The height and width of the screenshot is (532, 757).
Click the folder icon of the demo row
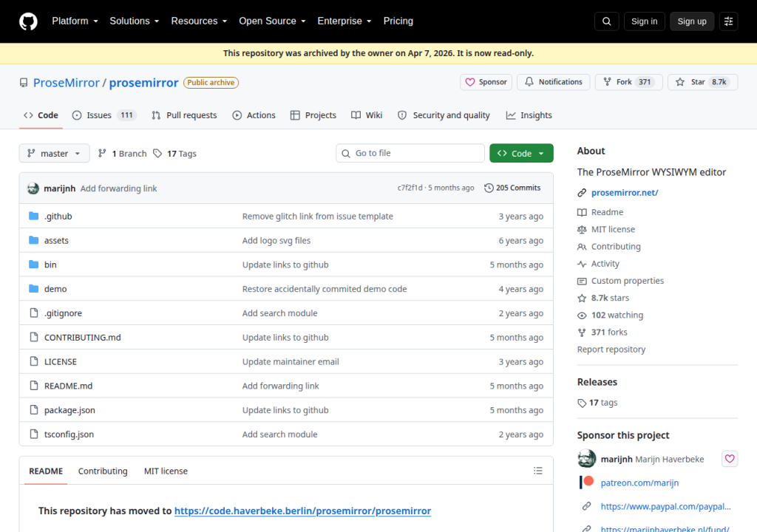(x=33, y=288)
